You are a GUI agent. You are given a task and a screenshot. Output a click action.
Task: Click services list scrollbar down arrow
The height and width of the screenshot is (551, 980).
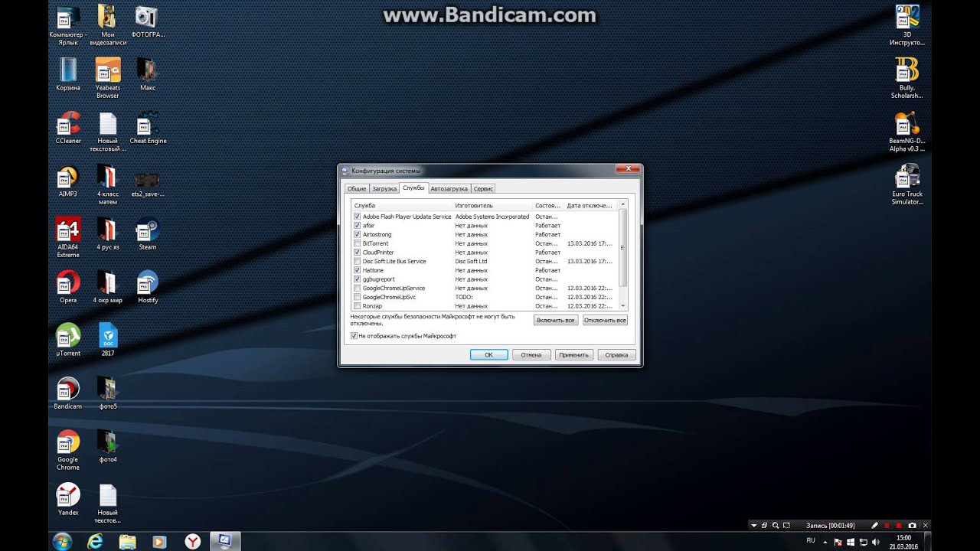tap(623, 305)
